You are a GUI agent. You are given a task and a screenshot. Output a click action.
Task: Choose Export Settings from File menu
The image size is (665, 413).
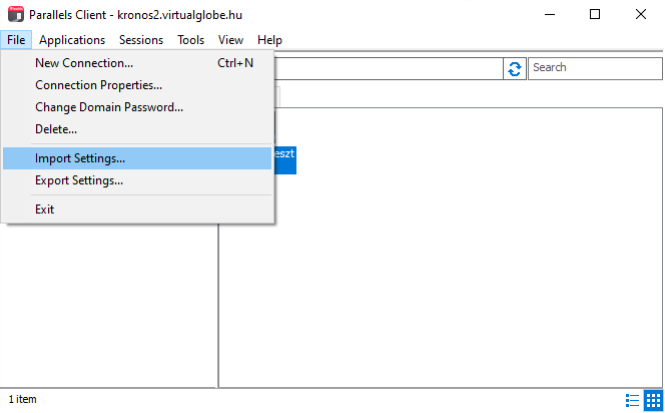[x=79, y=181]
